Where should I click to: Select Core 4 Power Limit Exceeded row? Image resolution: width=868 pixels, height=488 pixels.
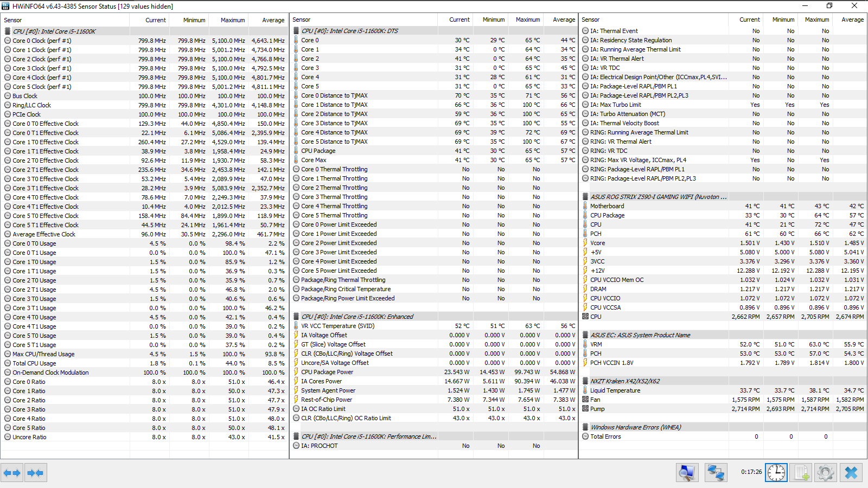pyautogui.click(x=434, y=261)
